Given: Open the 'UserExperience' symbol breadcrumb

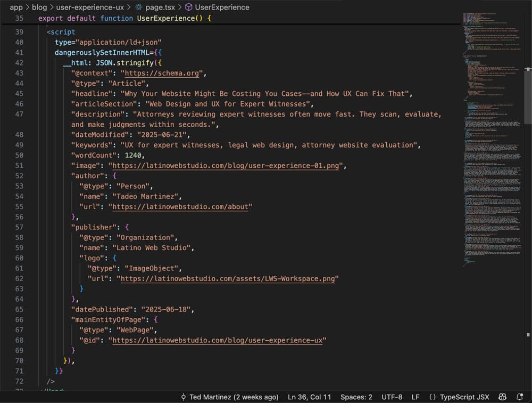Looking at the screenshot, I should (x=222, y=7).
